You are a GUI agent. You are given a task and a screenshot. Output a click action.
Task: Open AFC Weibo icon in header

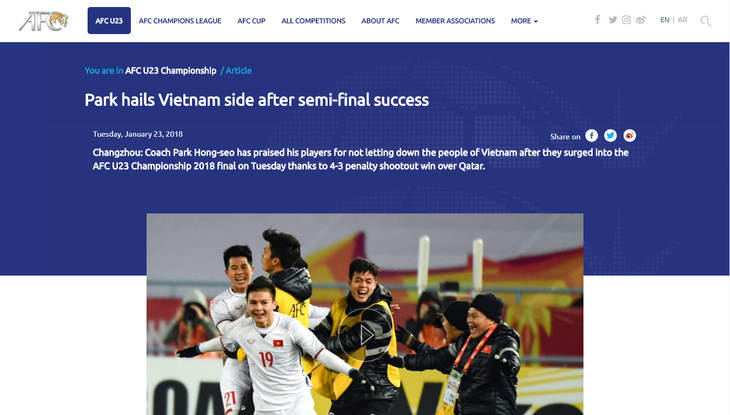[641, 20]
